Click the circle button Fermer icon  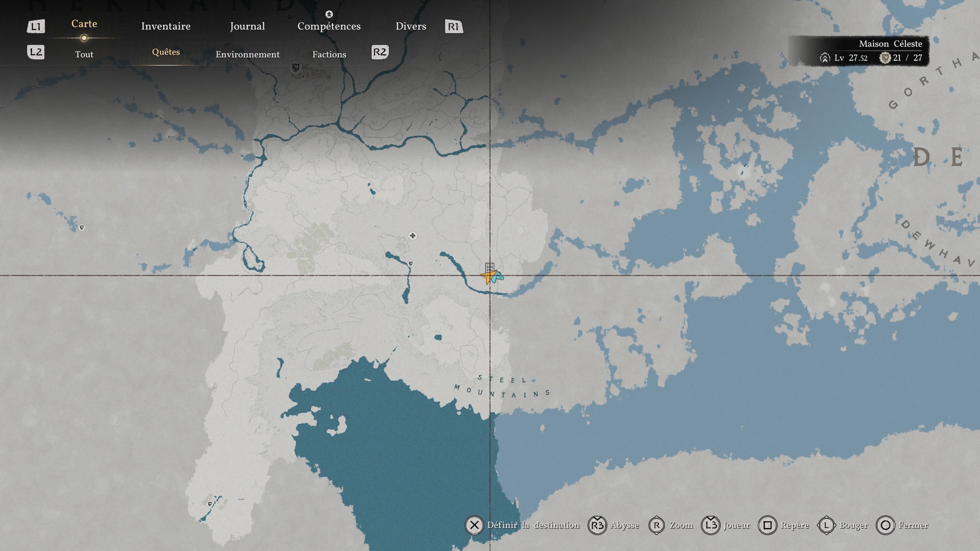(885, 525)
